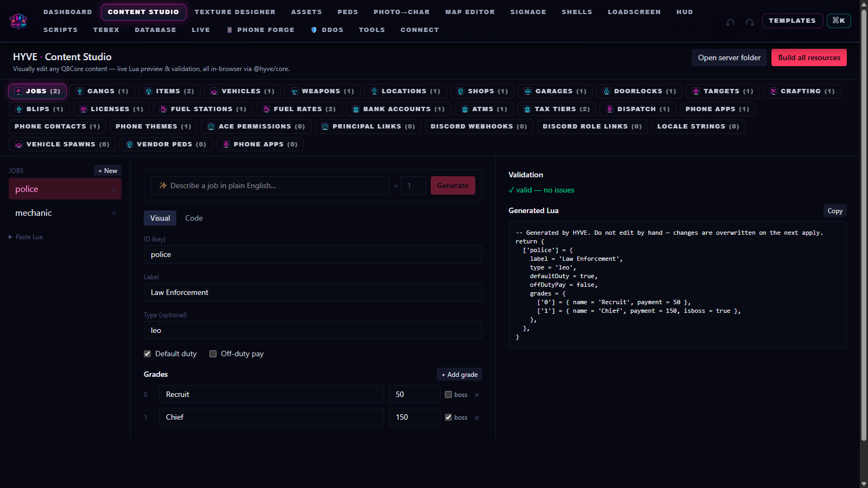
Task: Open the Vendor Peds category chip
Action: 166,144
